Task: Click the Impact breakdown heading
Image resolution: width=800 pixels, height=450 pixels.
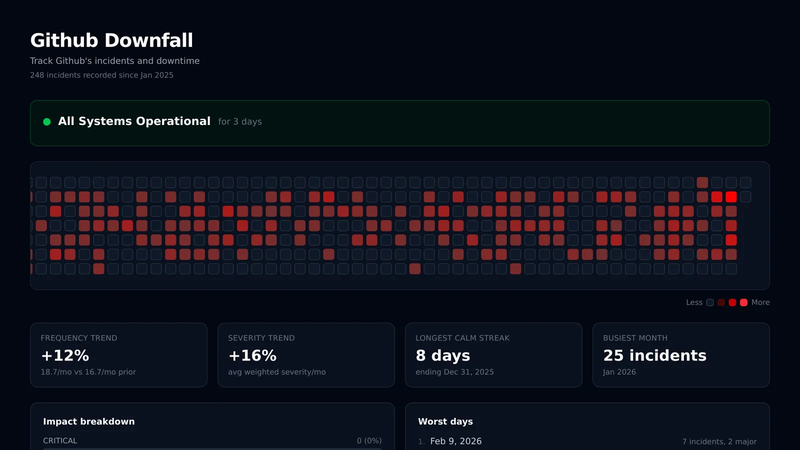Action: point(89,421)
